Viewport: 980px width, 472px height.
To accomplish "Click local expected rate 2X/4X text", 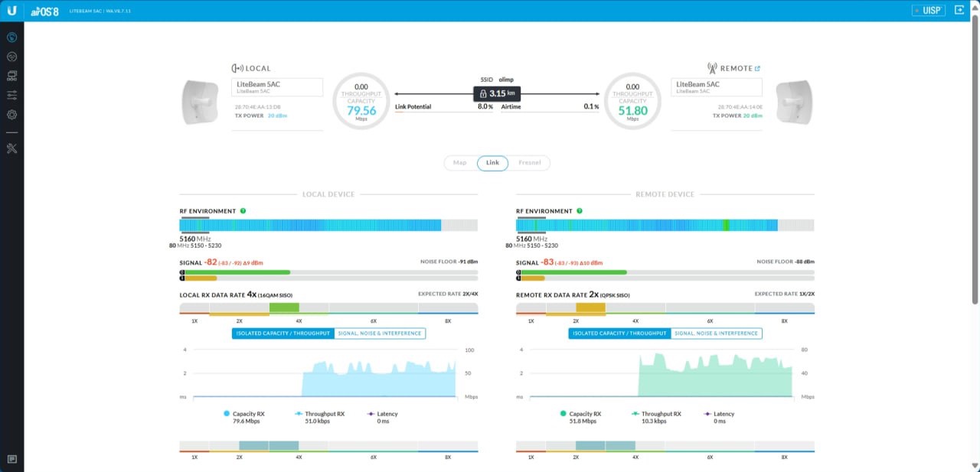I will pos(448,294).
